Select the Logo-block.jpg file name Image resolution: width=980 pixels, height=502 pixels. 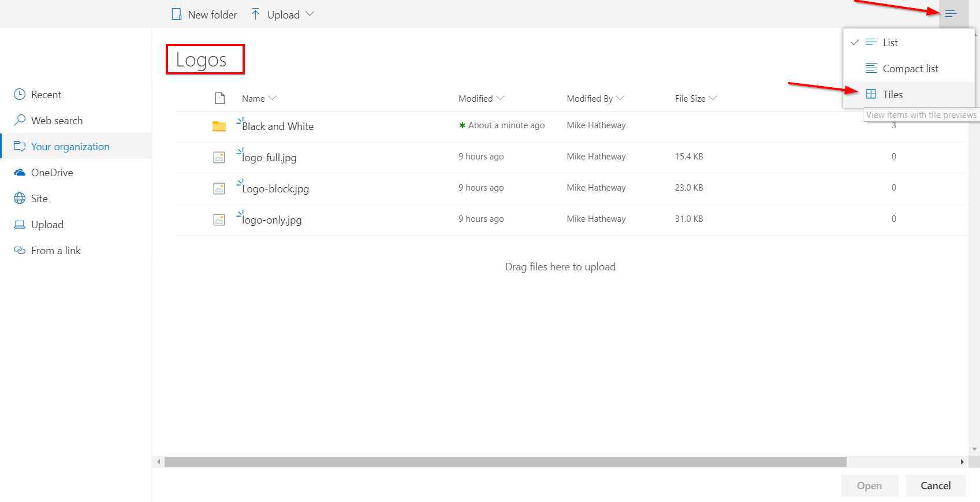pos(275,189)
